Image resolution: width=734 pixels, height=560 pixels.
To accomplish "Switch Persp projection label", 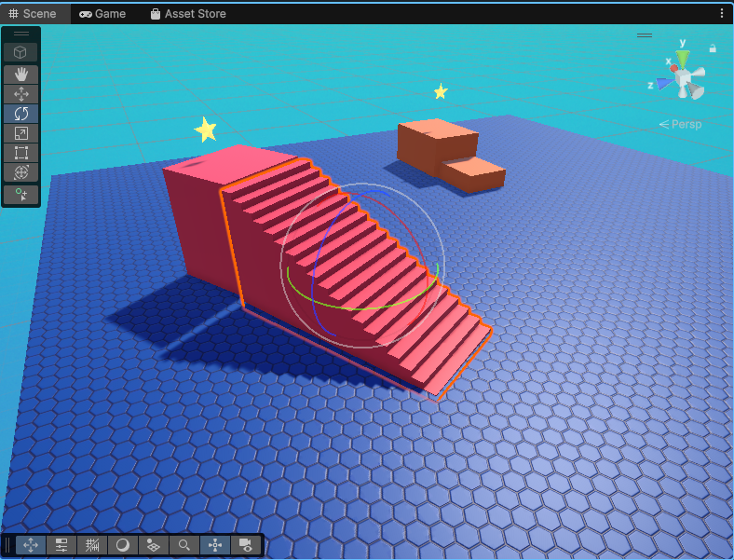I will click(681, 124).
